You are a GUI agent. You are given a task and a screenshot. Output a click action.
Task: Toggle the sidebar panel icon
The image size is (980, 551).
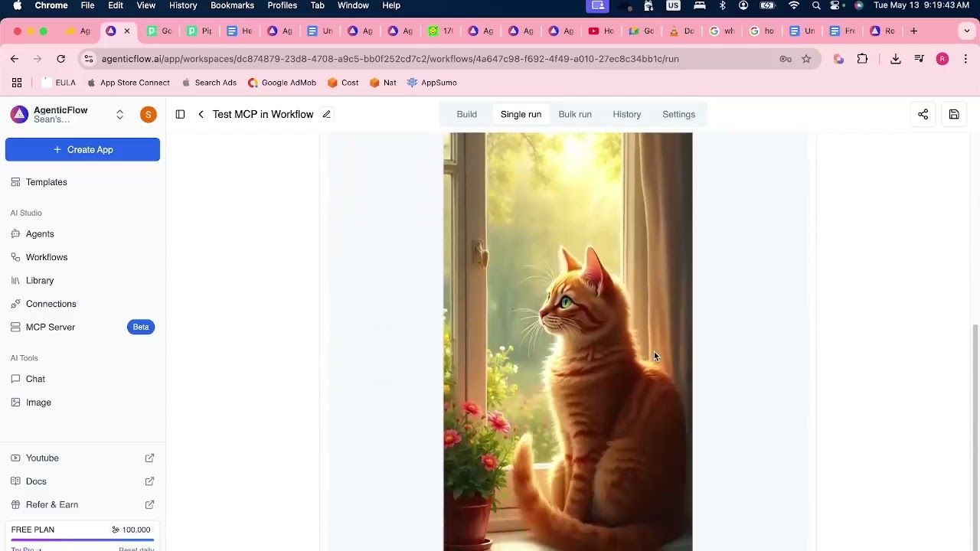click(x=180, y=114)
